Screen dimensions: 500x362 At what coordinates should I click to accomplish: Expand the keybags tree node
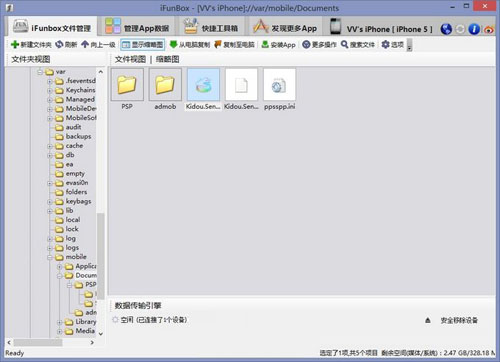pyautogui.click(x=50, y=202)
